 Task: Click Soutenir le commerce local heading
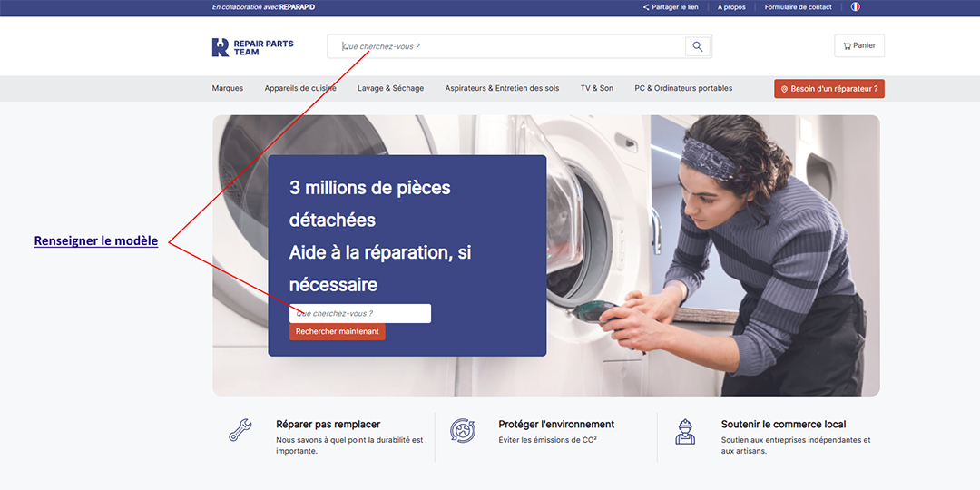pyautogui.click(x=784, y=425)
